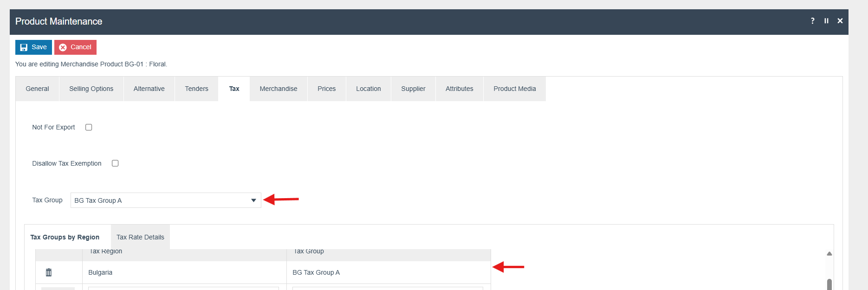The image size is (868, 290).
Task: Switch to the Prices tab
Action: 326,89
